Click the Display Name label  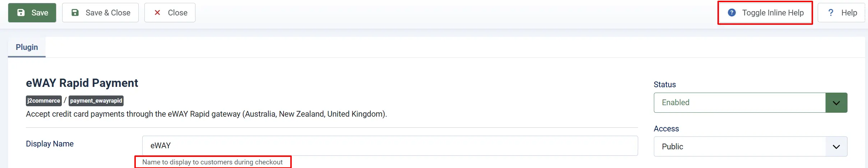[x=50, y=144]
